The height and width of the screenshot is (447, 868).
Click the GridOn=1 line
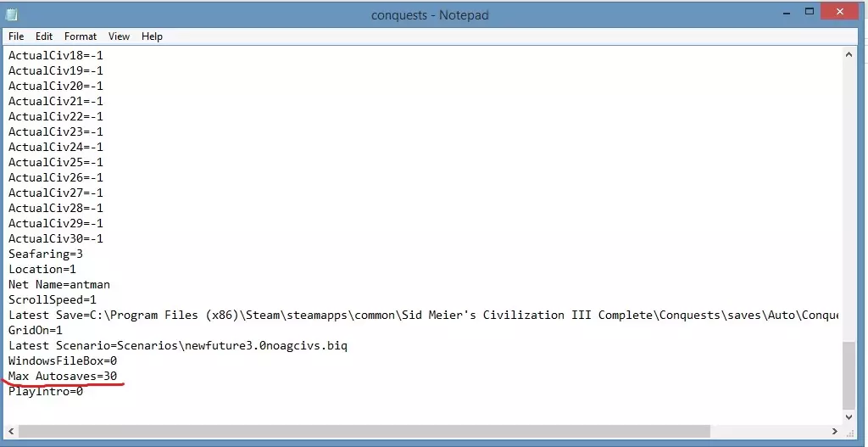coord(36,331)
